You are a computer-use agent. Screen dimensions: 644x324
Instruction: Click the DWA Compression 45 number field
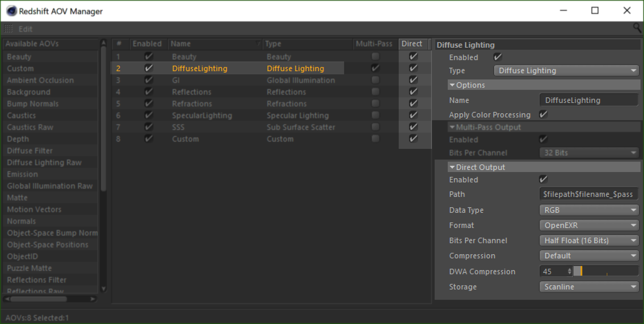[x=553, y=271]
